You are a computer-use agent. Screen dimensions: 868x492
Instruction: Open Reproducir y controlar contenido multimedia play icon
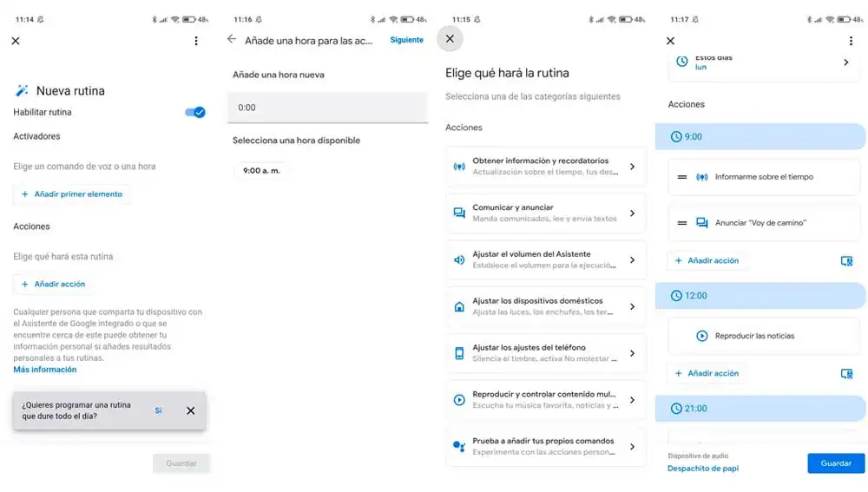pyautogui.click(x=459, y=400)
